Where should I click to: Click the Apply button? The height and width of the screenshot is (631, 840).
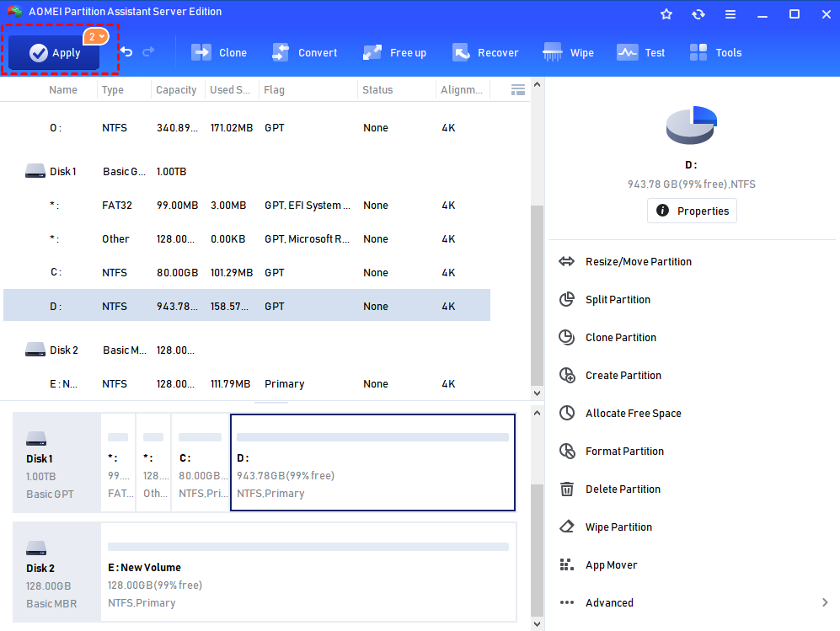54,52
